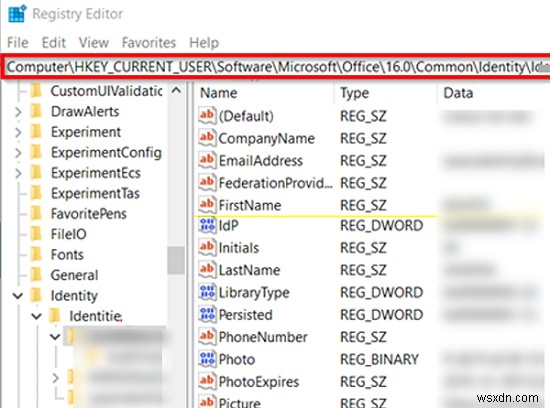Select the FirstName value icon
Viewport: 550px width, 408px height.
pos(207,205)
